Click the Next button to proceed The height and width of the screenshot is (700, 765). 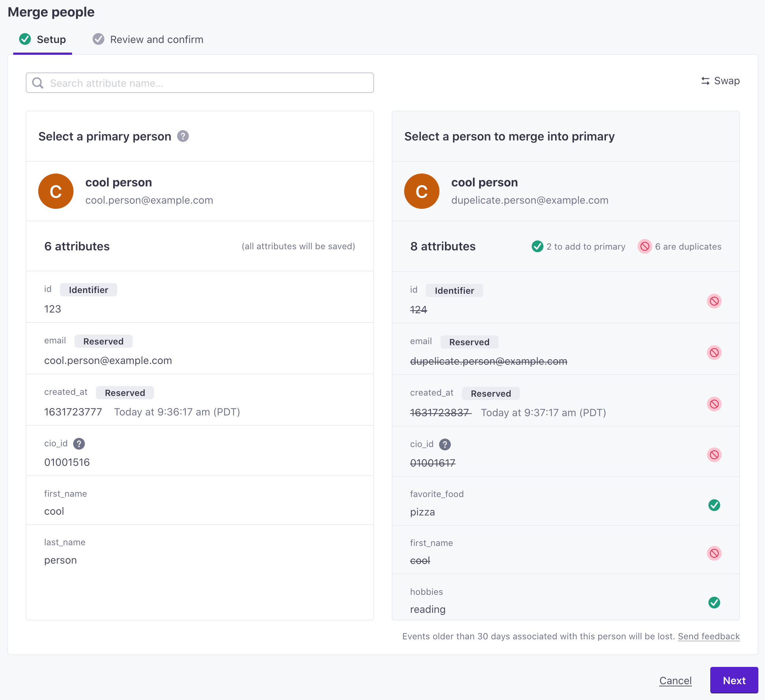734,681
